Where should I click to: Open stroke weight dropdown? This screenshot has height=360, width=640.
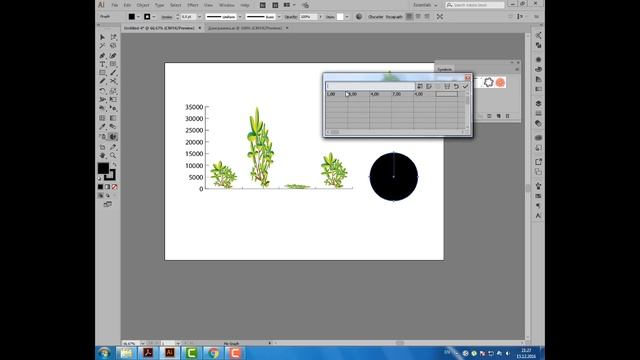click(200, 17)
